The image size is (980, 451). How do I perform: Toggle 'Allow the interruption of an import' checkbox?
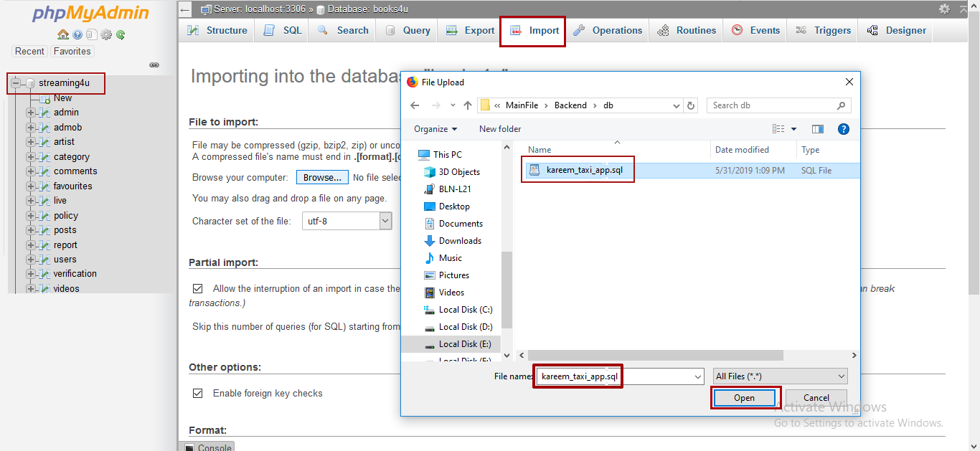[197, 289]
